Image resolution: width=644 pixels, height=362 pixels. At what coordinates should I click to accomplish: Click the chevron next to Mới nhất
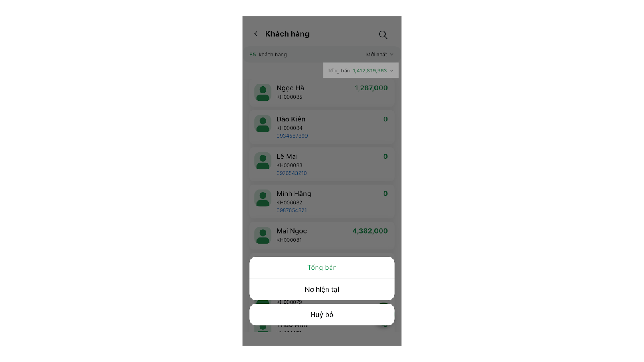[x=392, y=54]
